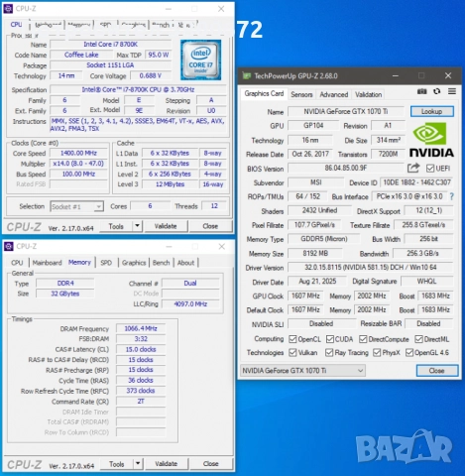This screenshot has height=476, width=465.
Task: Click the Intel Core i7 badge logo
Action: 200,59
